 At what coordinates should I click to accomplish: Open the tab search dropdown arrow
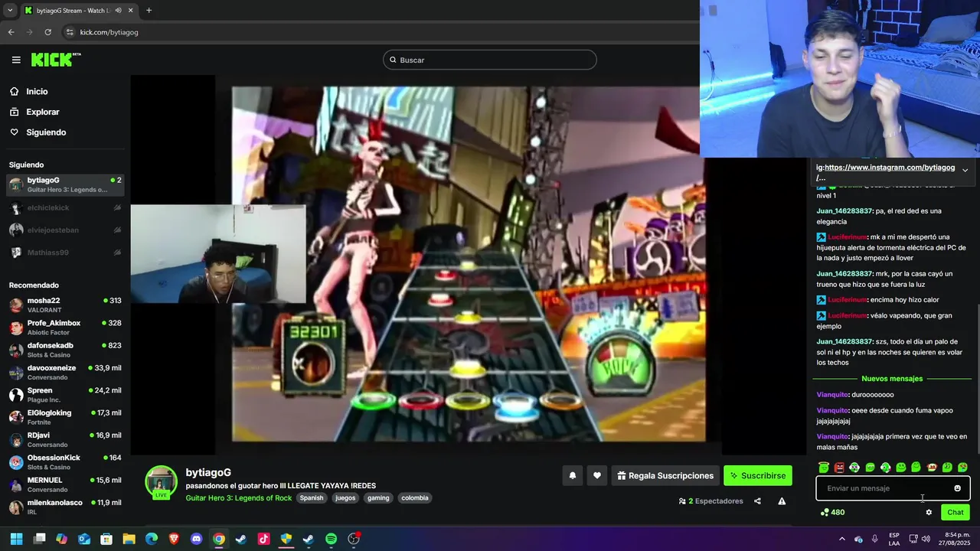(x=10, y=11)
